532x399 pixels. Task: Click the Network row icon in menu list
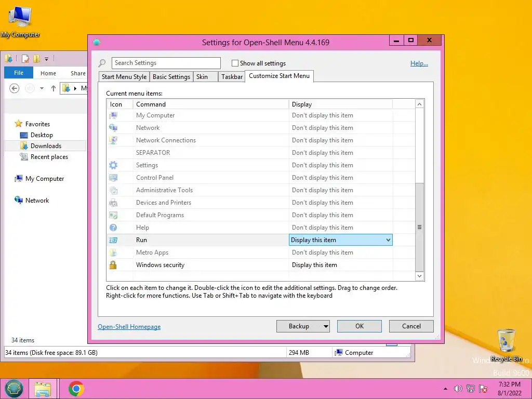coord(113,128)
